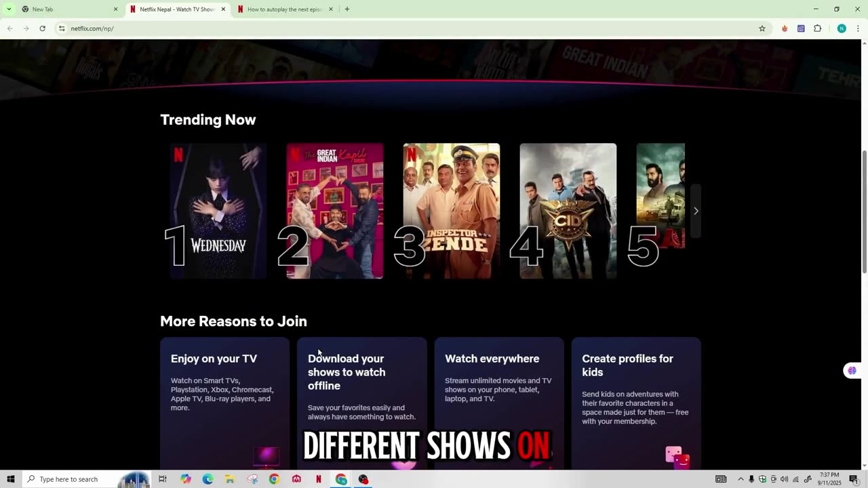Image resolution: width=868 pixels, height=488 pixels.
Task: Open the volume speaker tray icon
Action: pyautogui.click(x=785, y=479)
